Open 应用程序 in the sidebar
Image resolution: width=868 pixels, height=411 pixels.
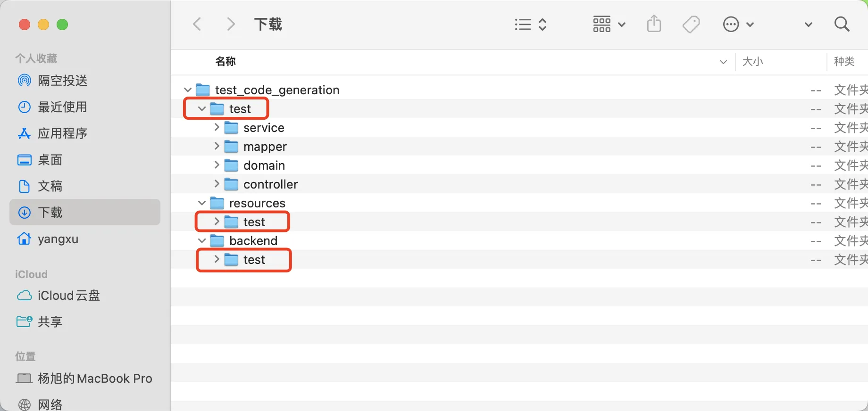coord(85,133)
